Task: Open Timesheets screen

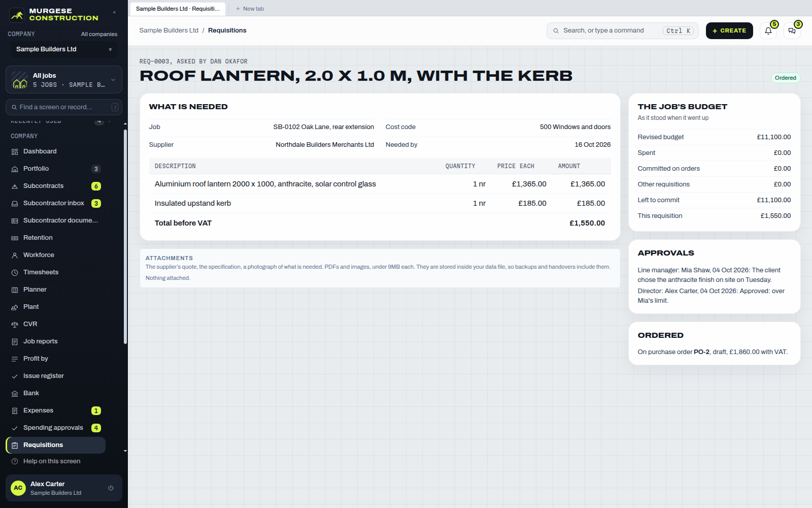Action: (x=56, y=272)
